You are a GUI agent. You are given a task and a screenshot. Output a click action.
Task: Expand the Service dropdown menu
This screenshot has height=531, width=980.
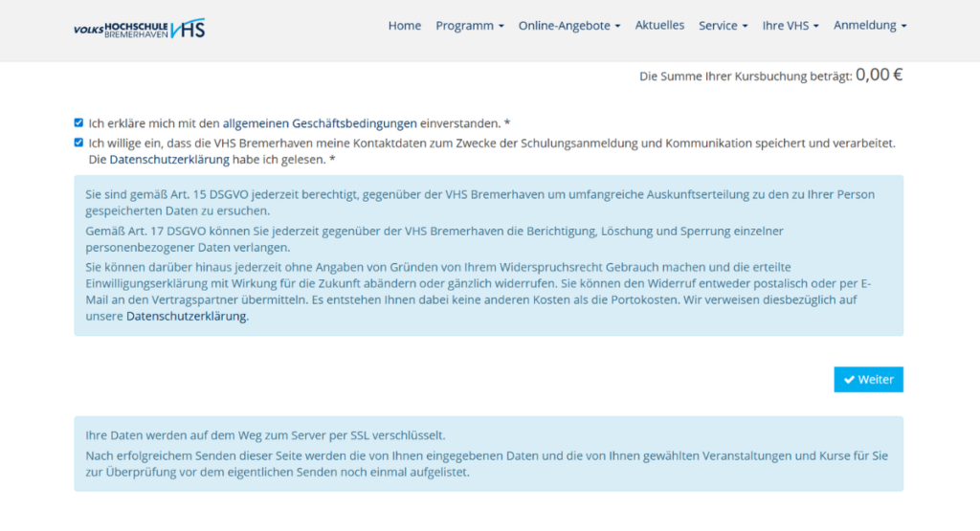723,26
